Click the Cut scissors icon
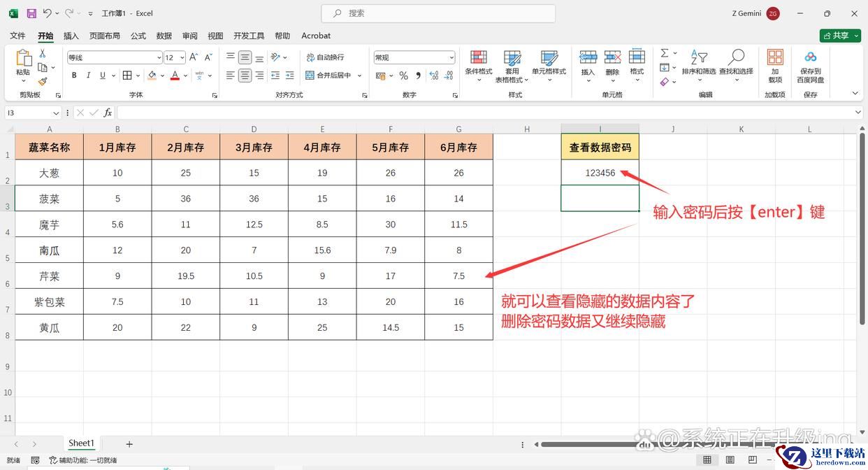 (x=43, y=54)
